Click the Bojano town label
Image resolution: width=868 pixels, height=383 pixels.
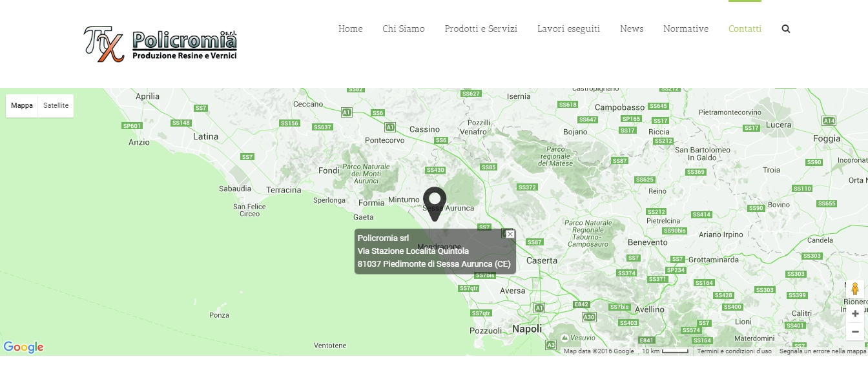point(575,132)
